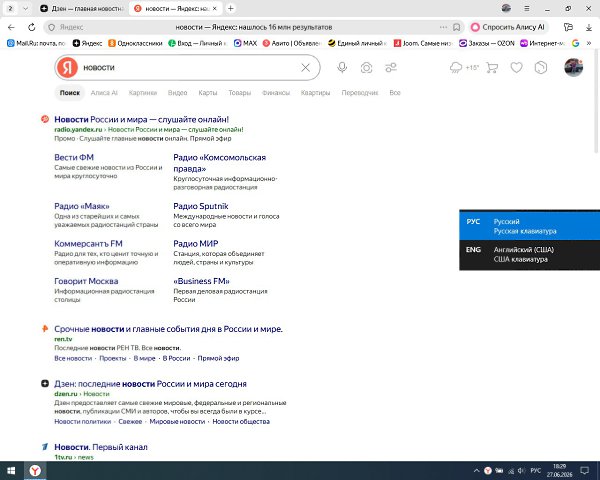Go back with the arrow button
Image resolution: width=600 pixels, height=480 pixels.
[x=11, y=27]
